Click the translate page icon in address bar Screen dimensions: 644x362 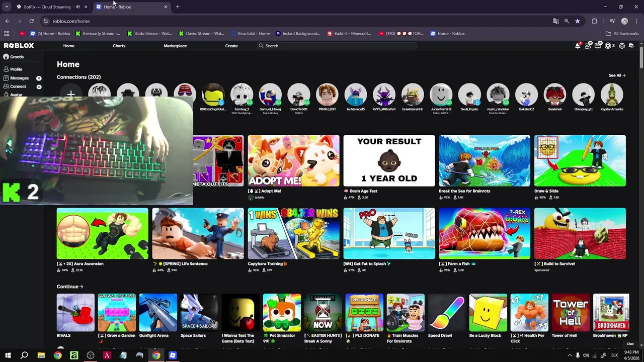tap(556, 21)
